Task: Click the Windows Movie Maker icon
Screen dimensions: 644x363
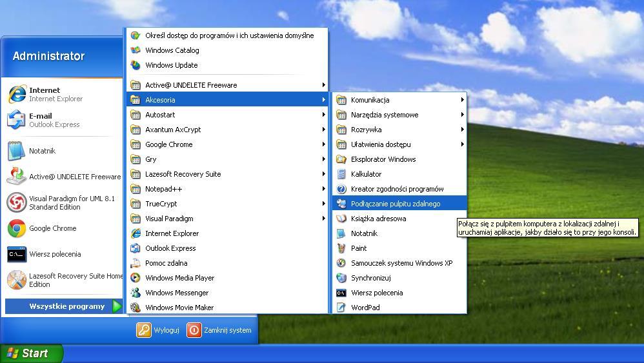Action: coord(136,307)
